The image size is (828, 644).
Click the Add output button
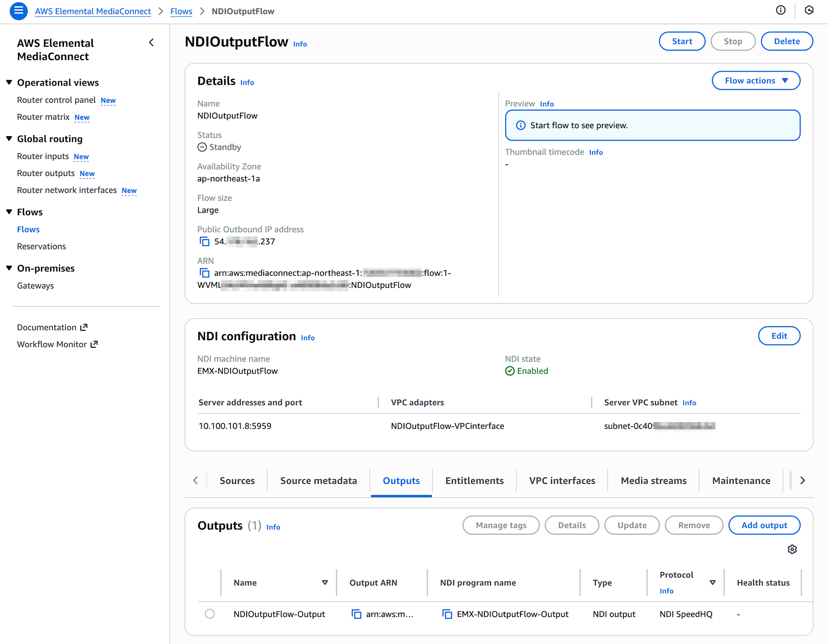point(764,525)
